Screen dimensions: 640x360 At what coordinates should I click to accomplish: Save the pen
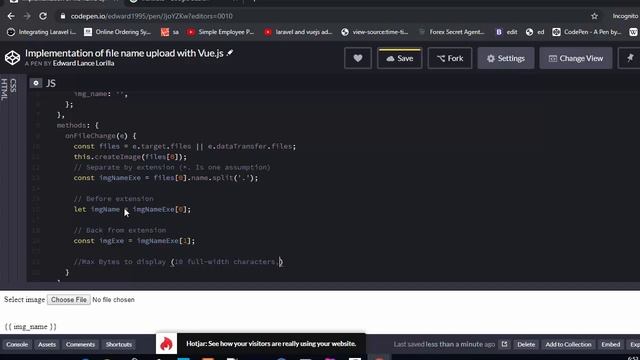point(400,58)
